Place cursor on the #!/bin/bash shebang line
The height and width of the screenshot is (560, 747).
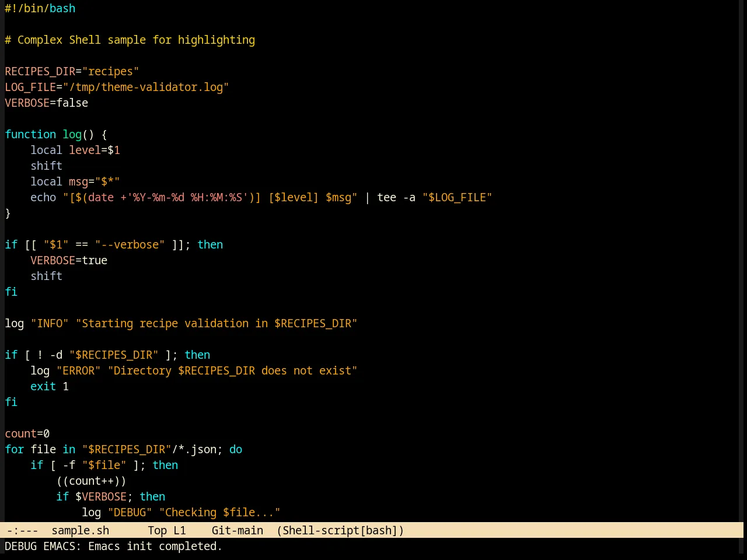click(40, 8)
